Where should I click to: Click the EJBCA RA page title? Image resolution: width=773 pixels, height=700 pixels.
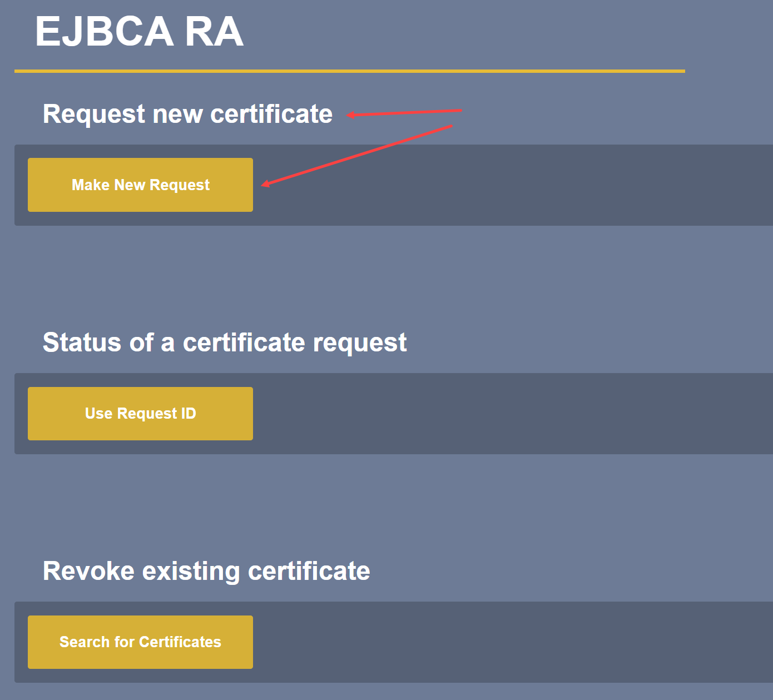click(139, 32)
